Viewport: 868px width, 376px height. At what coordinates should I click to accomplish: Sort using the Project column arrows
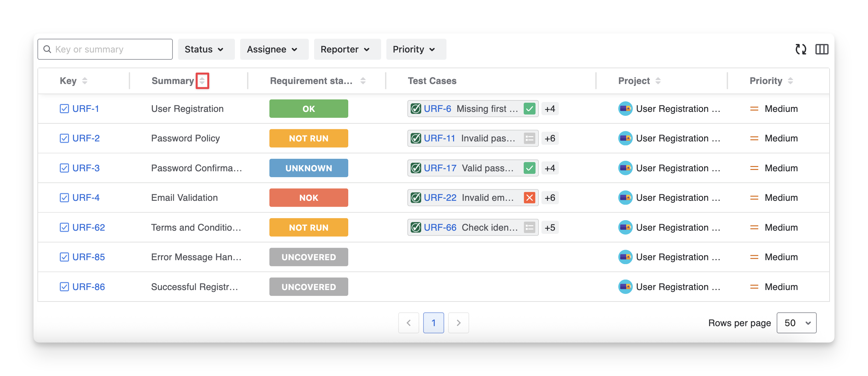click(x=658, y=81)
